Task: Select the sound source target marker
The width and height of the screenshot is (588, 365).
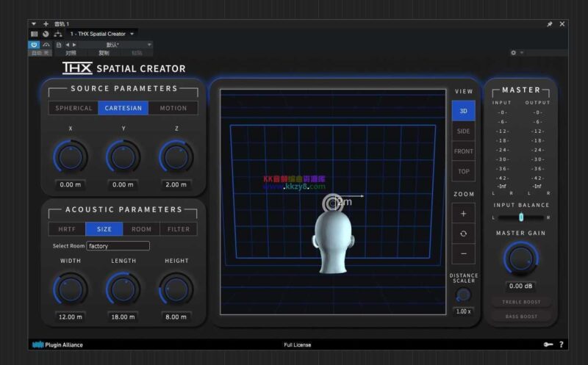Action: 331,203
